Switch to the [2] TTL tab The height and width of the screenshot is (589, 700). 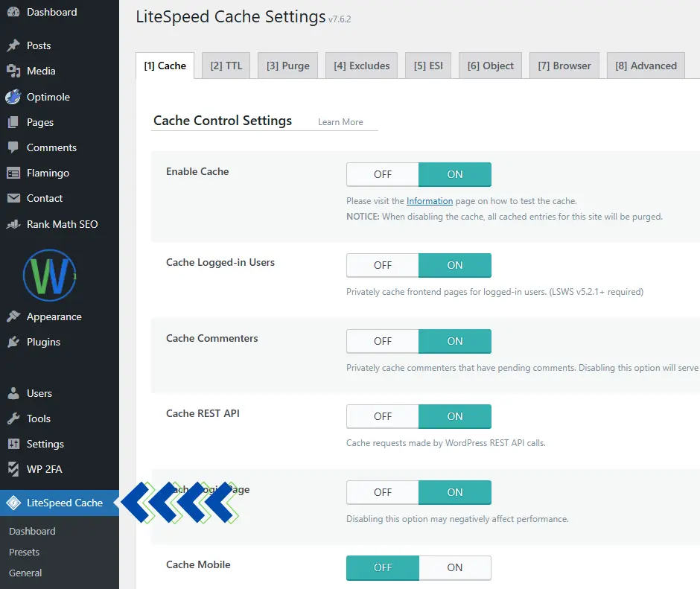[226, 66]
